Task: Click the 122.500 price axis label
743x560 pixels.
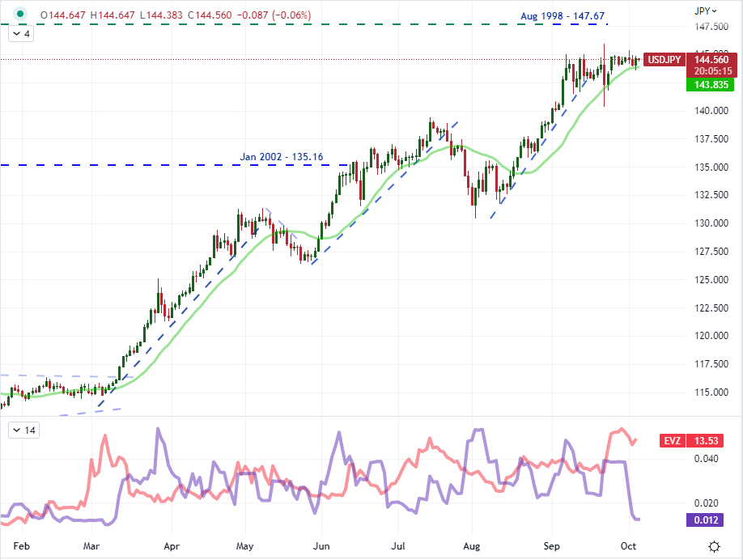Action: 711,308
